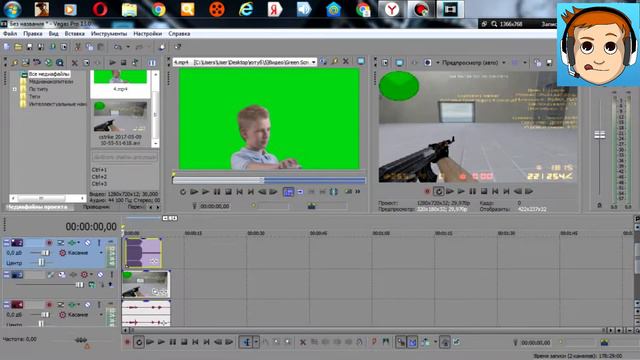Screen dimensions: 640x360
Task: Open the Настройки menu
Action: click(147, 33)
